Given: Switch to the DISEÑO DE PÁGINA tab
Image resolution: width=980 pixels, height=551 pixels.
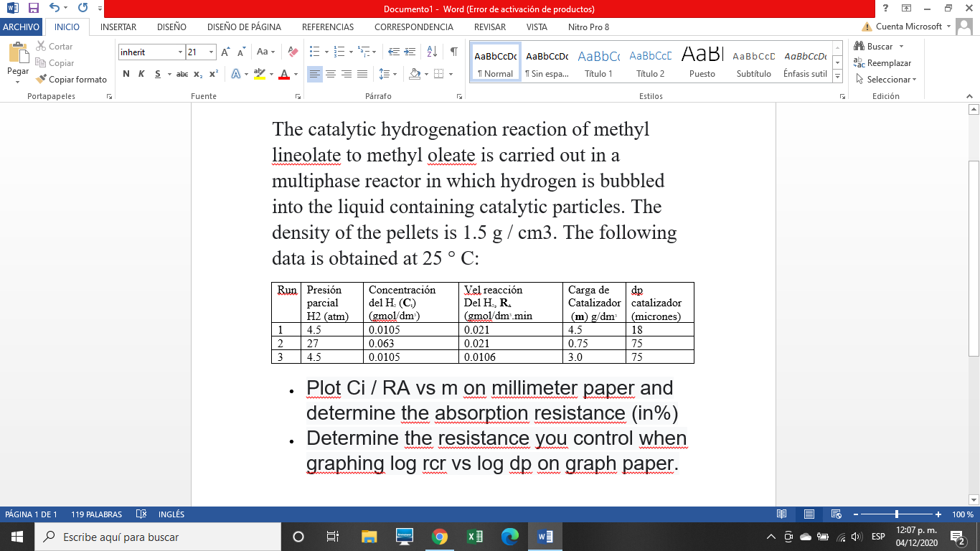Looking at the screenshot, I should (x=244, y=27).
